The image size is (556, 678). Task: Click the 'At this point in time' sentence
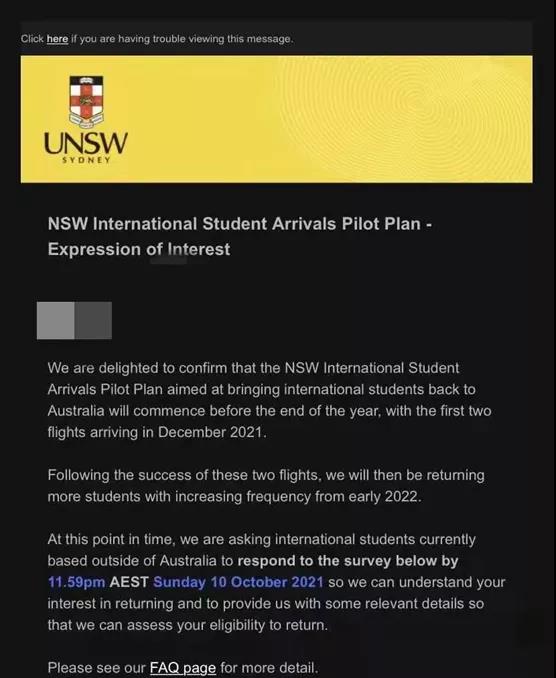tap(111, 540)
